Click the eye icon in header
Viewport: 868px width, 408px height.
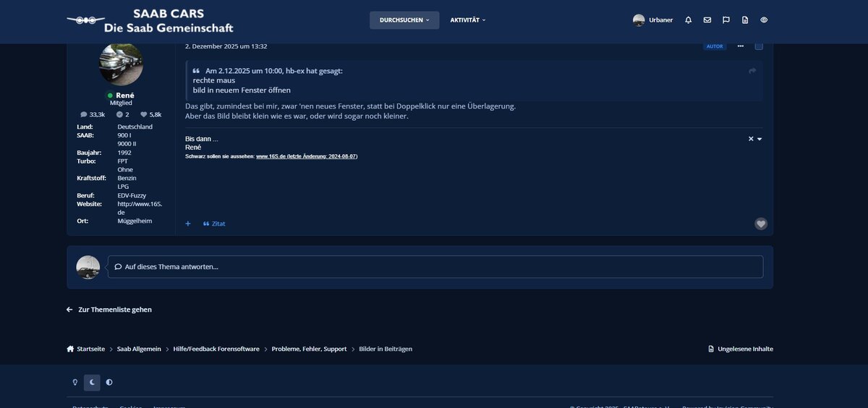764,20
